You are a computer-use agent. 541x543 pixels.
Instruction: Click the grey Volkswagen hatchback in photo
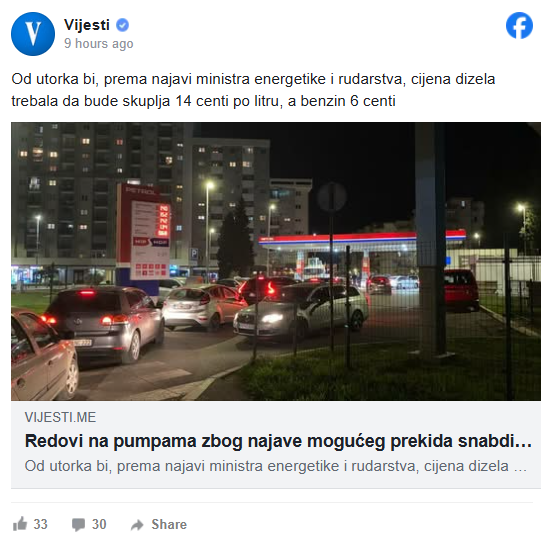coord(103,324)
